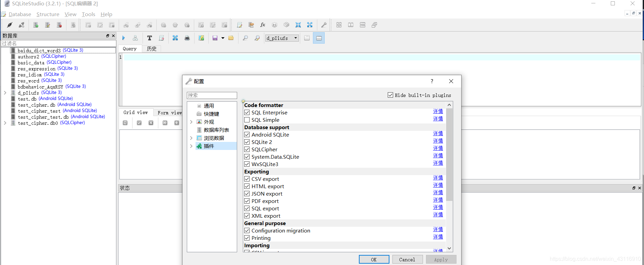
Task: Click the Connect to database toolbar icon
Action: click(x=10, y=25)
